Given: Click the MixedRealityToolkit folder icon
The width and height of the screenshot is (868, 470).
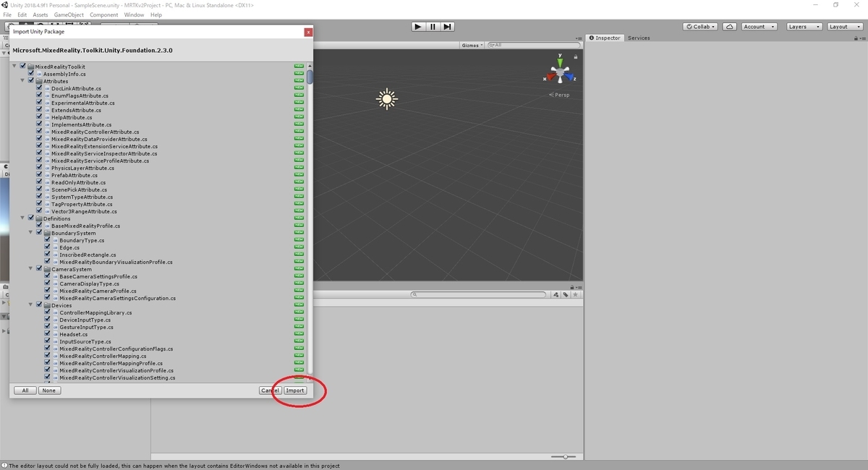Looking at the screenshot, I should (31, 67).
